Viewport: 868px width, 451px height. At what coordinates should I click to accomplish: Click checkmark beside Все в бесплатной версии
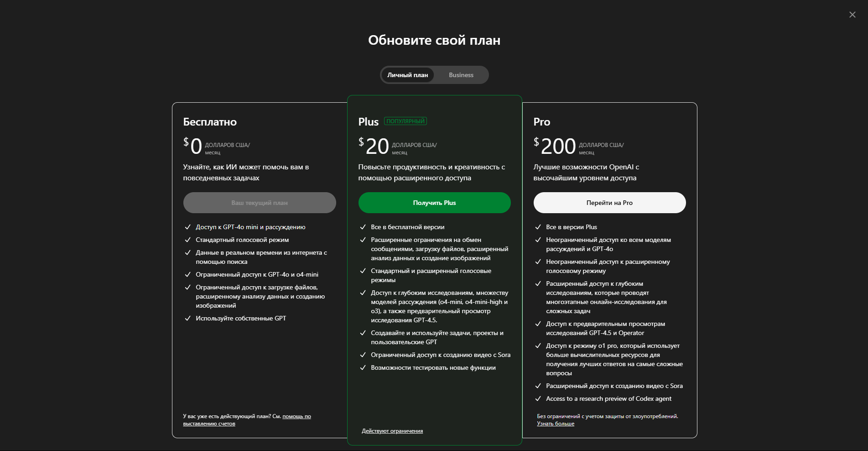point(363,227)
